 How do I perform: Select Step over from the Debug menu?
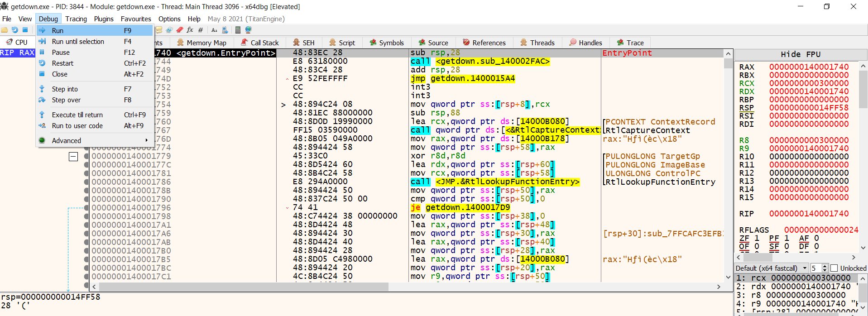point(66,100)
